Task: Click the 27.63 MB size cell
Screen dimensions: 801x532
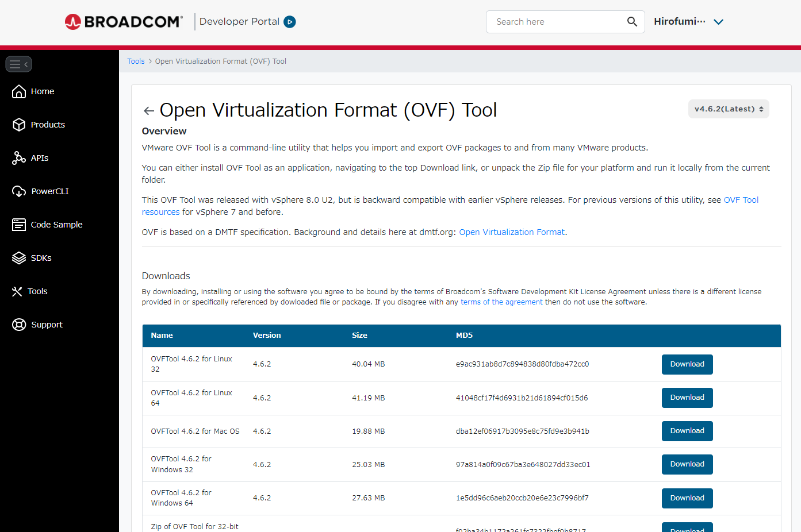Action: [x=369, y=498]
